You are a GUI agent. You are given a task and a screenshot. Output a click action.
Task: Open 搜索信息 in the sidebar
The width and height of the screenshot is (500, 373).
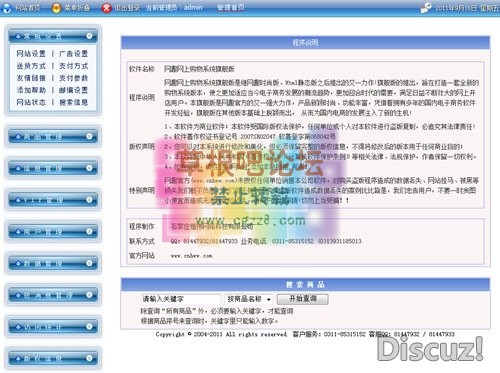[73, 102]
